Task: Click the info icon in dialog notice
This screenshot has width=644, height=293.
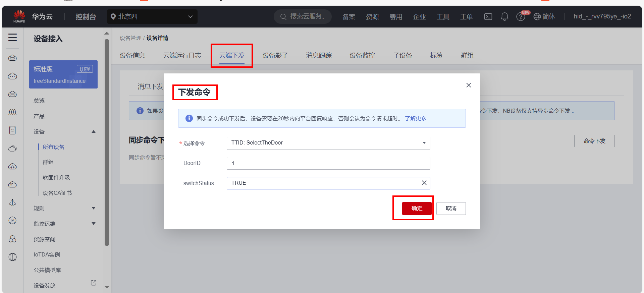Action: (189, 118)
